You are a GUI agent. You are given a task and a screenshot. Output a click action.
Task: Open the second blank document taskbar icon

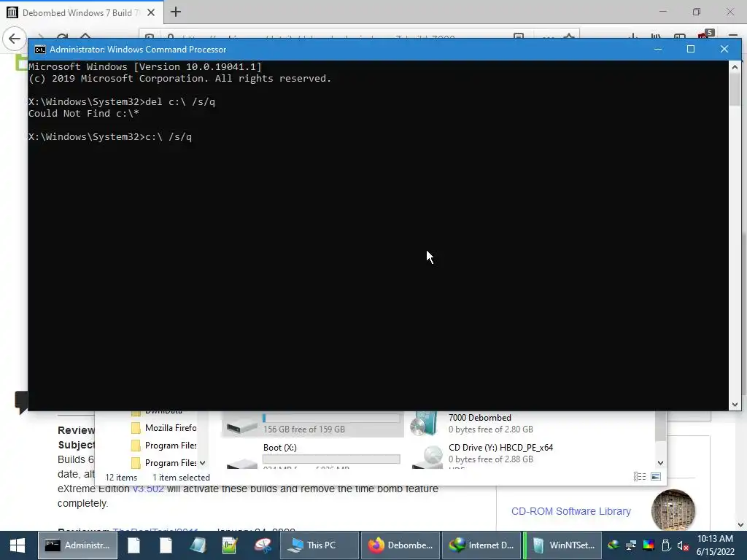[x=166, y=545]
